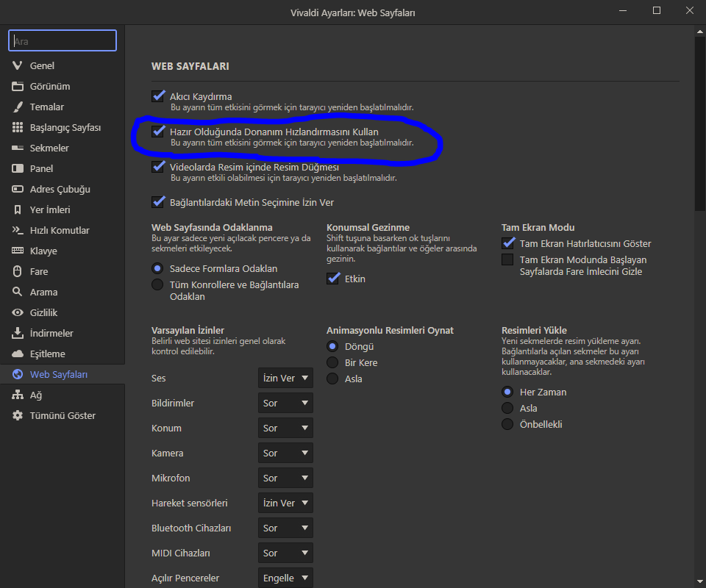706x588 pixels.
Task: Click the WEB SAYFALARI section title
Action: pos(190,66)
